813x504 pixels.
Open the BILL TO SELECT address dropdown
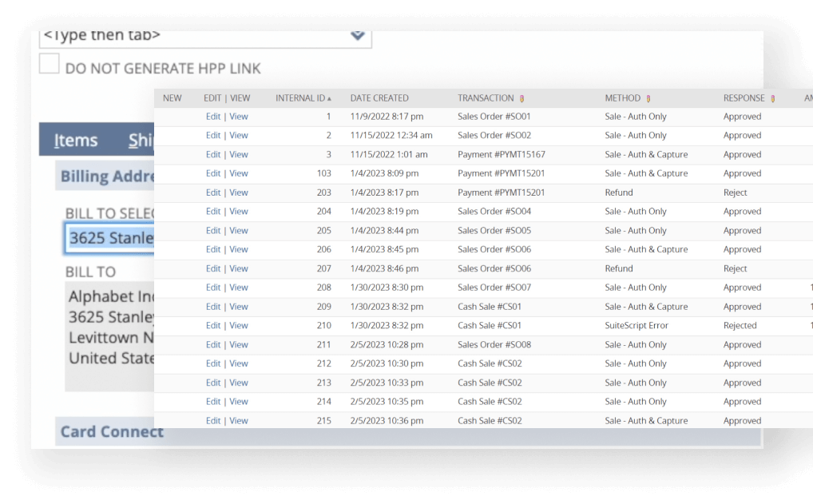pyautogui.click(x=110, y=238)
